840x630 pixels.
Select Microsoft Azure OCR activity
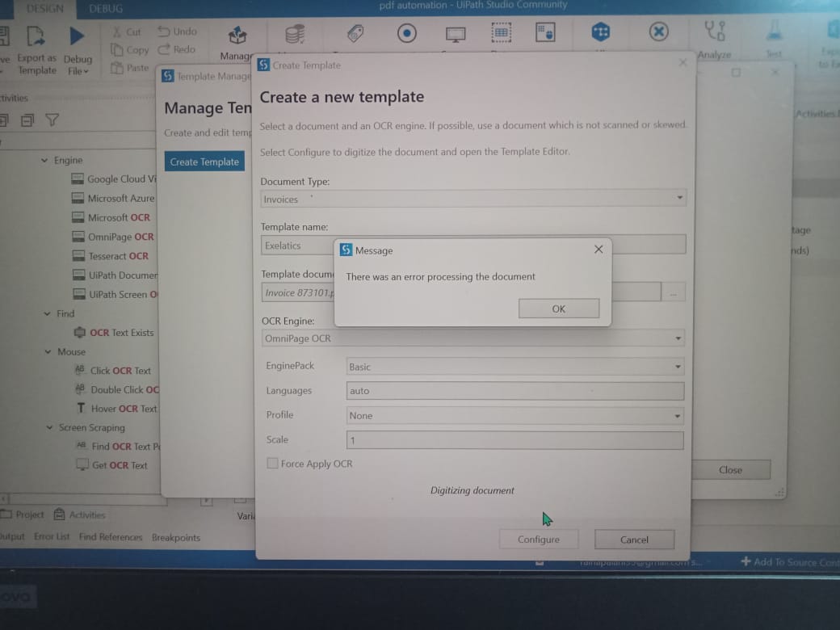[x=114, y=198]
